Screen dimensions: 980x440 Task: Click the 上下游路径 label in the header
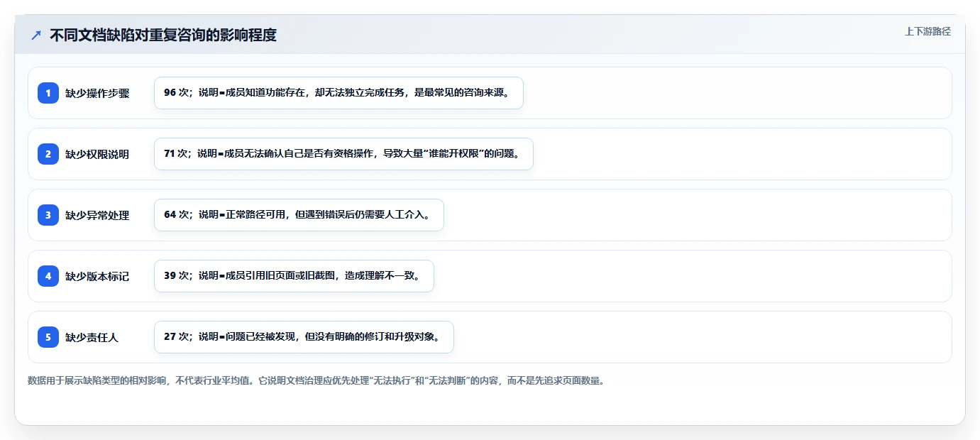927,31
